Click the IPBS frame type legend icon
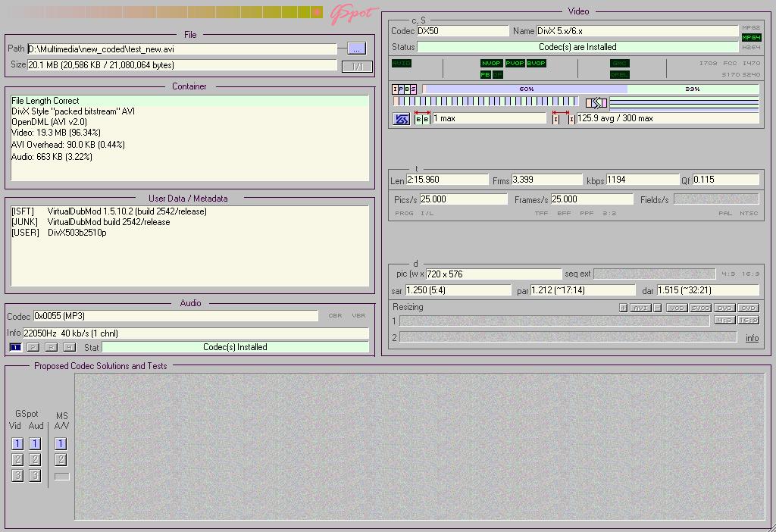Viewport: 776px width, 532px height. [x=405, y=89]
